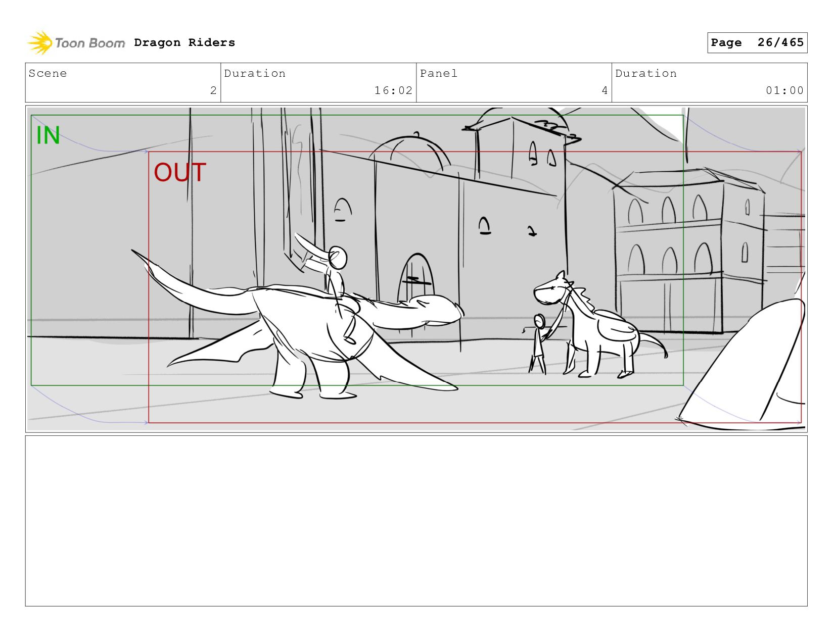Select the scene number '2'
Viewport: 834px width, 644px height.
coord(213,90)
